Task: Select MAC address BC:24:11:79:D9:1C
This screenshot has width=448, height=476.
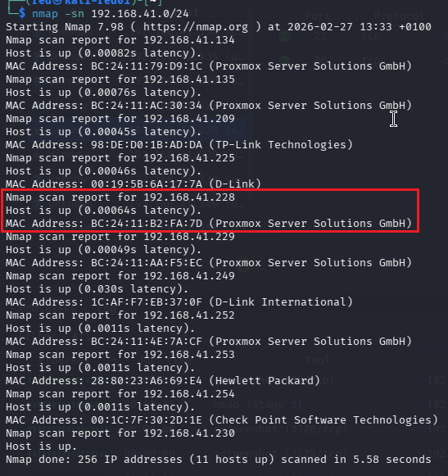Action: 147,66
